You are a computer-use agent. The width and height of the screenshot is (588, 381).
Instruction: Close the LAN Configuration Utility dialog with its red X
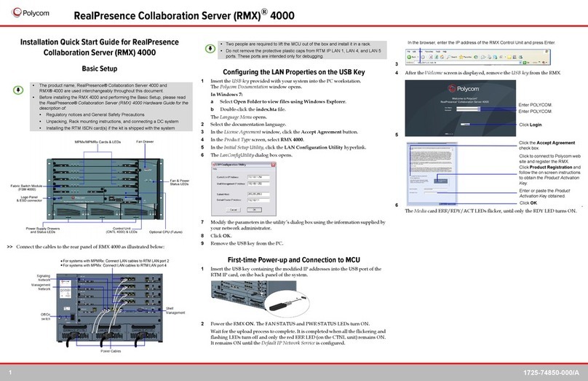(273, 165)
